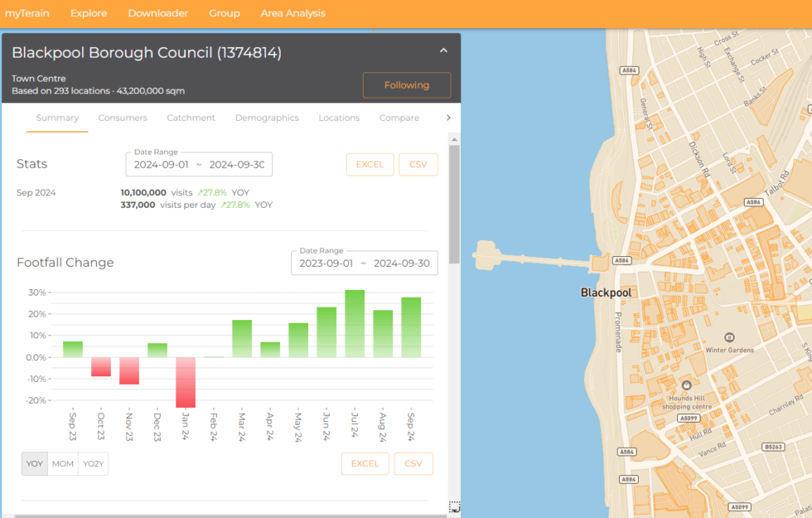Click the Dickson Rd map label

click(x=698, y=160)
